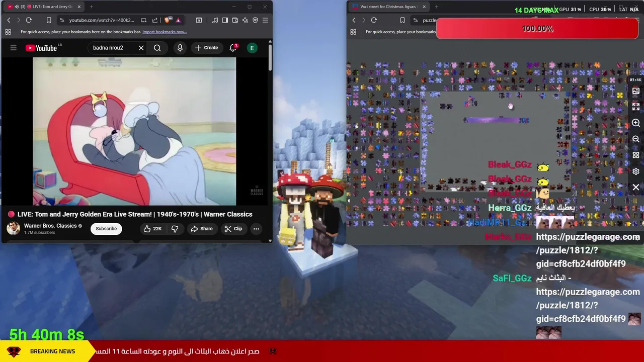Open bookmarks grid icon in YouTube window

point(8,32)
